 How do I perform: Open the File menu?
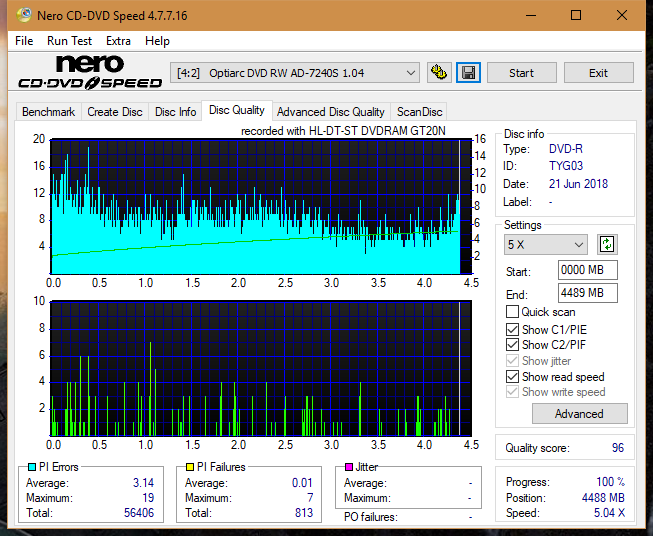coord(24,41)
